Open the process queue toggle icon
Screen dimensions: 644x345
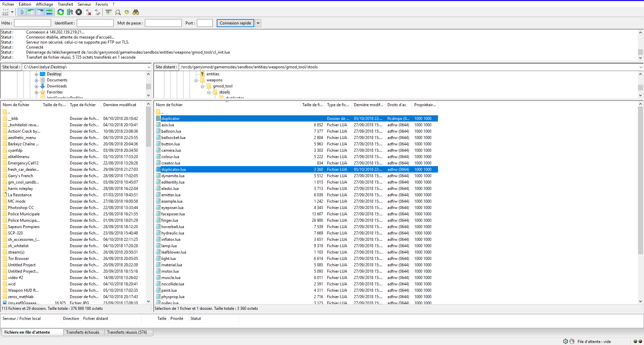click(70, 12)
